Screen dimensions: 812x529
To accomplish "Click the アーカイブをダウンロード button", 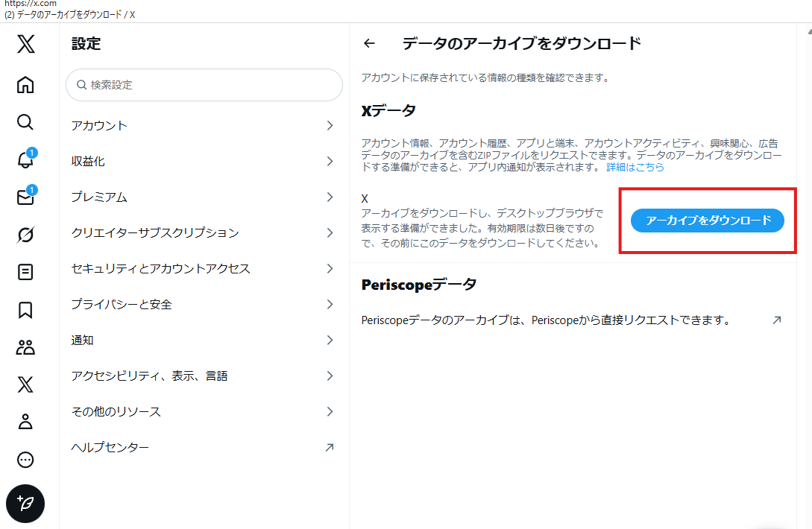I will [707, 221].
